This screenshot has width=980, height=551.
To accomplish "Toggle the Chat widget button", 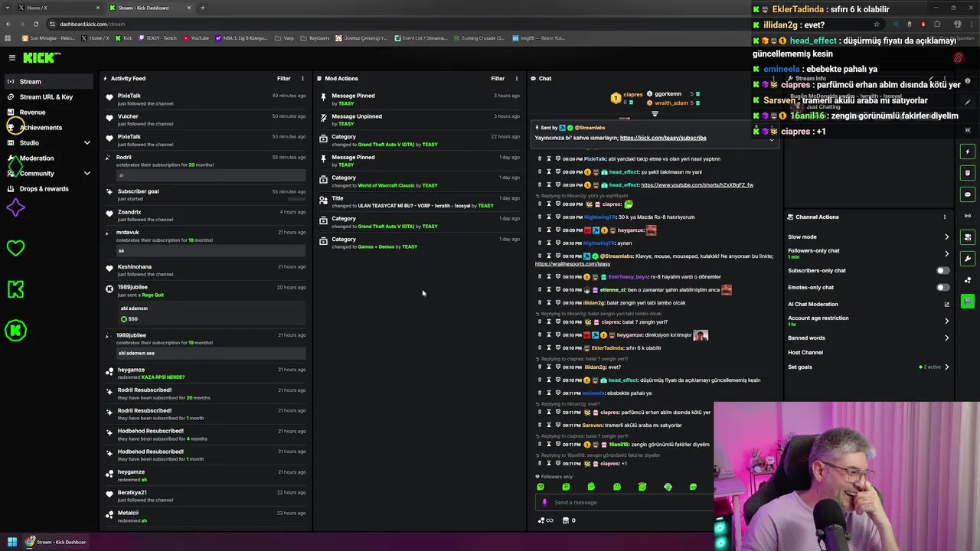I will (968, 194).
